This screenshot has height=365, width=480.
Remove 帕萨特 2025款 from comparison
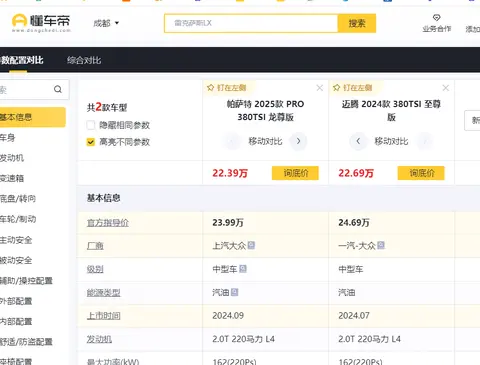click(x=320, y=88)
